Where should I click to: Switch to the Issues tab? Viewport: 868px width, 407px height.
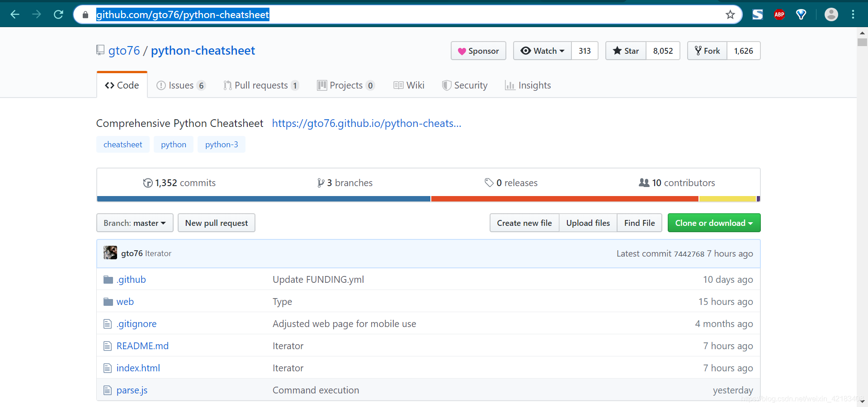tap(181, 85)
